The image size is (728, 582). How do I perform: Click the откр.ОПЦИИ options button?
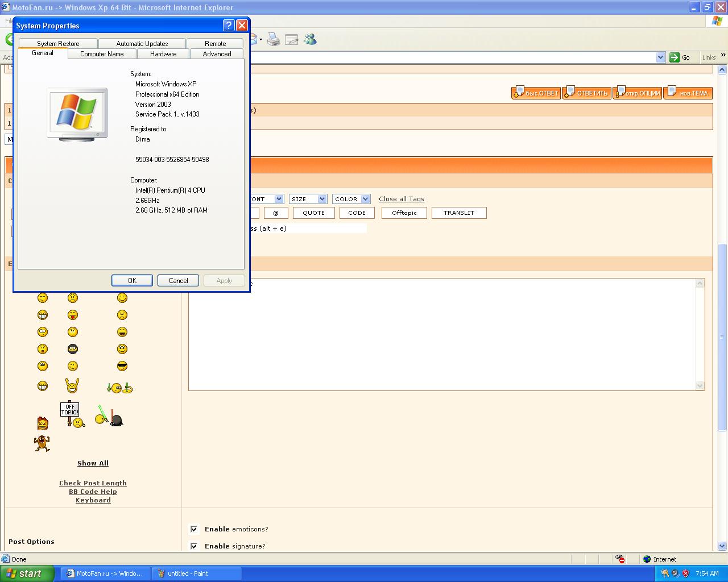tap(637, 93)
